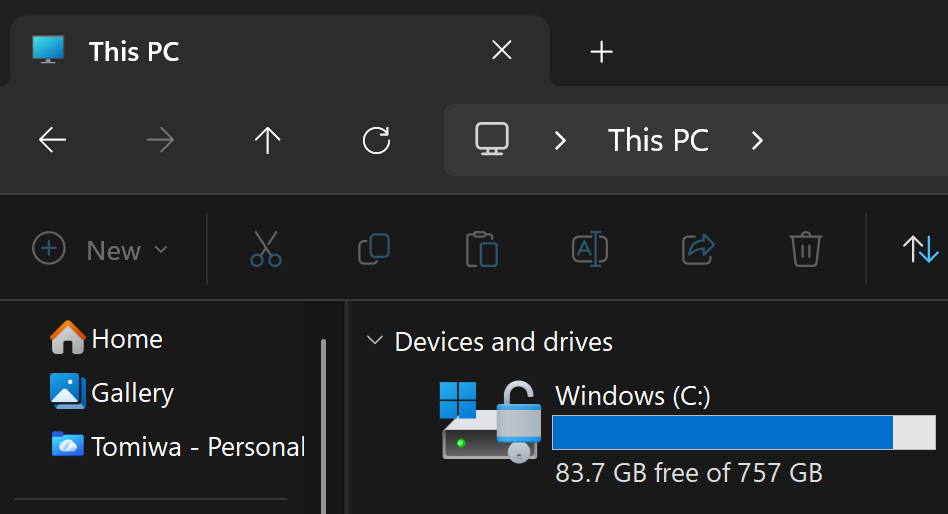Refresh the This PC view
Image resolution: width=948 pixels, height=514 pixels.
[376, 140]
